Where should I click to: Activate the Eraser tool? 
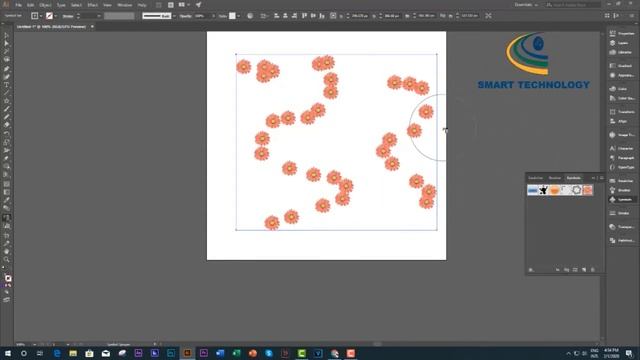point(6,125)
